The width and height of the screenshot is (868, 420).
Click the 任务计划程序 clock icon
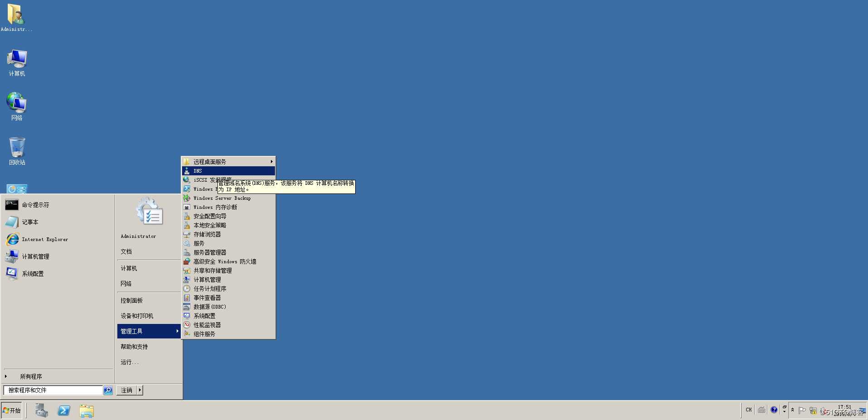click(187, 289)
